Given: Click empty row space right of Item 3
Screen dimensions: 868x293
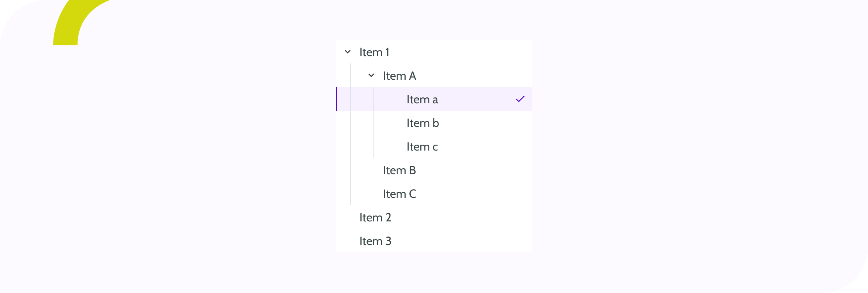Looking at the screenshot, I should [x=461, y=241].
